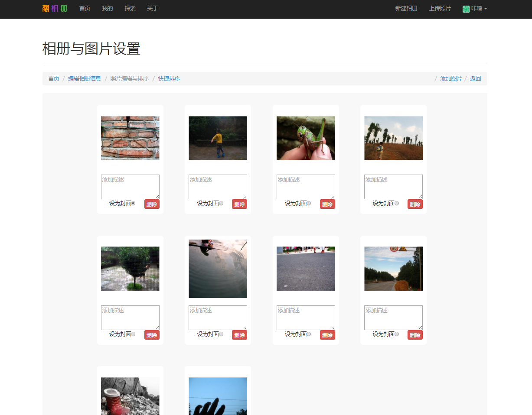
Task: Click the asphalt road thumbnail
Action: tap(306, 269)
